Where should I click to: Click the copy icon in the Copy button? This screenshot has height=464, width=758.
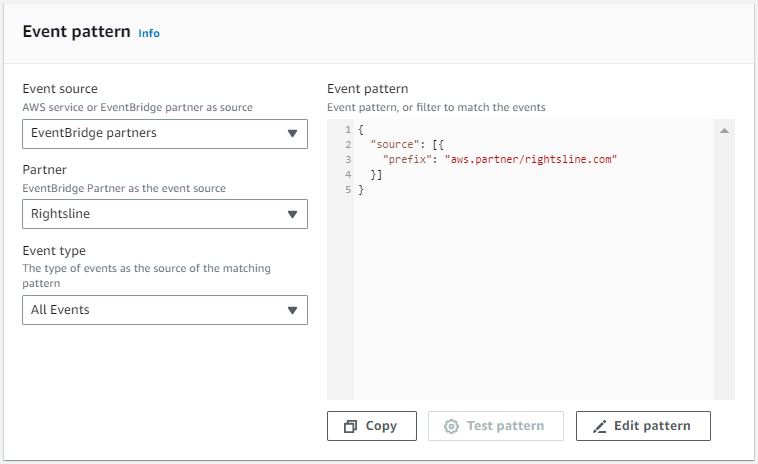coord(350,426)
